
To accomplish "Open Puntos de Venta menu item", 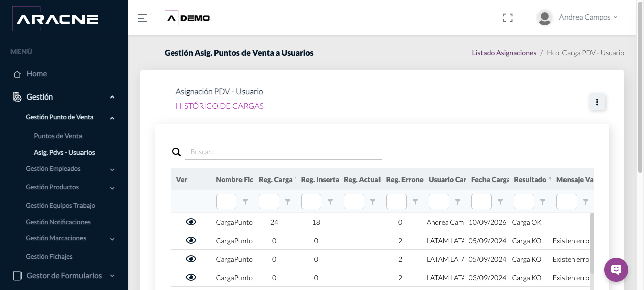I will (58, 136).
